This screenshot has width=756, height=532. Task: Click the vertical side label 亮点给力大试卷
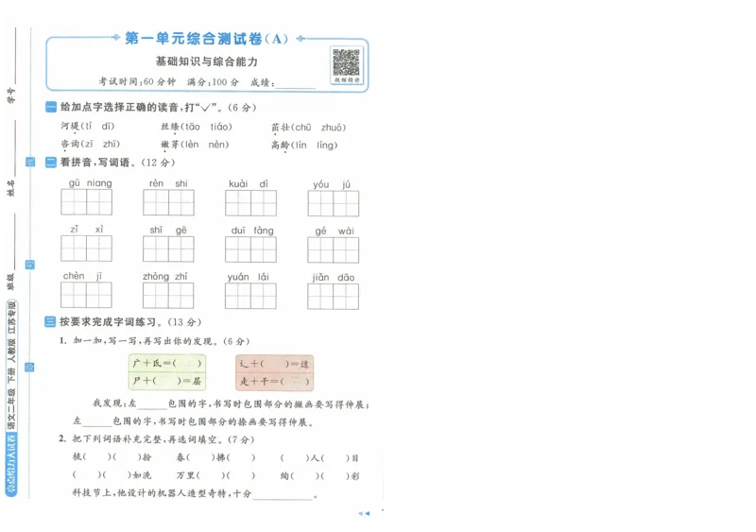pos(10,464)
